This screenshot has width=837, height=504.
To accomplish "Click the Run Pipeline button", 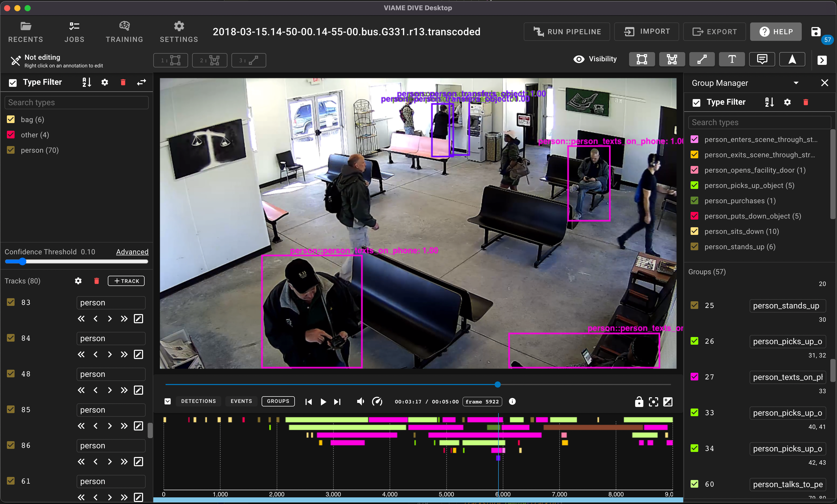I will [x=567, y=32].
